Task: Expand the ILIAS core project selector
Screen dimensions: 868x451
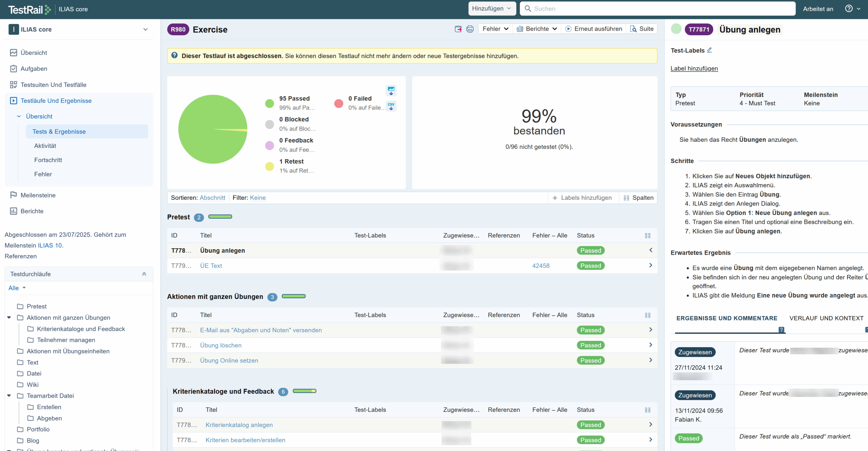Action: 145,30
